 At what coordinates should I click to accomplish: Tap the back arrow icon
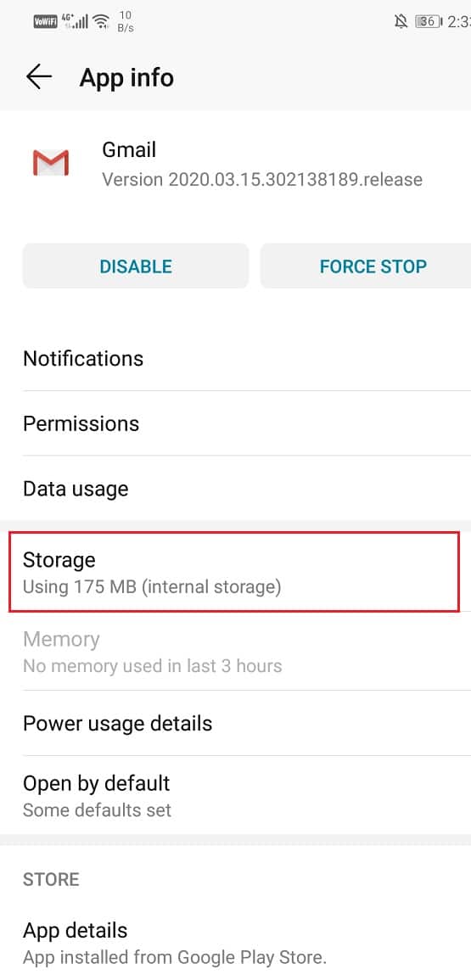(39, 77)
